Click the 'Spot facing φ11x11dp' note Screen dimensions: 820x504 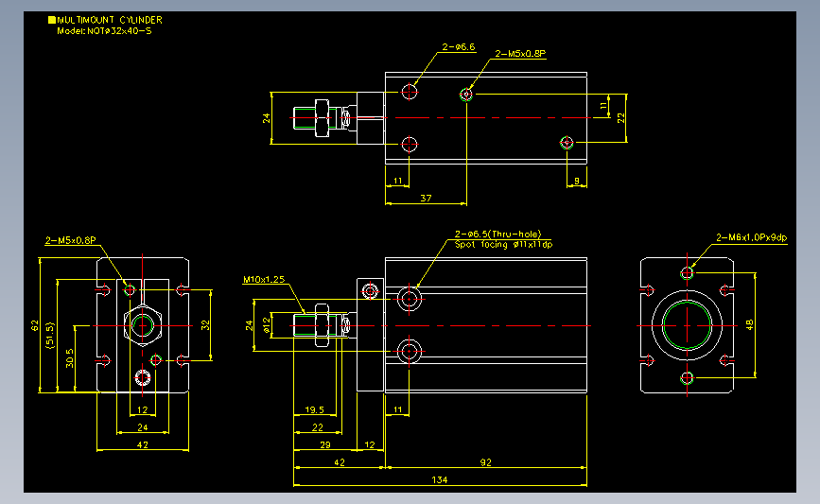[503, 244]
